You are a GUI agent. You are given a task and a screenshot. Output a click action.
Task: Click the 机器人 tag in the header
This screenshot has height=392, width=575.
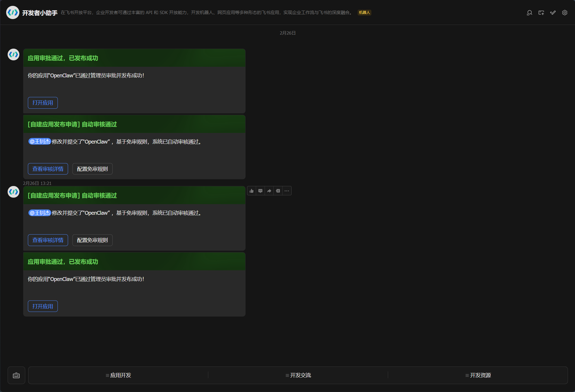pyautogui.click(x=364, y=13)
